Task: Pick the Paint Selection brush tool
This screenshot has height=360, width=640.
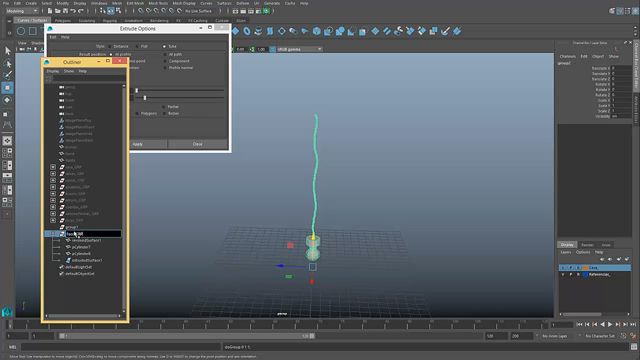Action: (x=7, y=75)
